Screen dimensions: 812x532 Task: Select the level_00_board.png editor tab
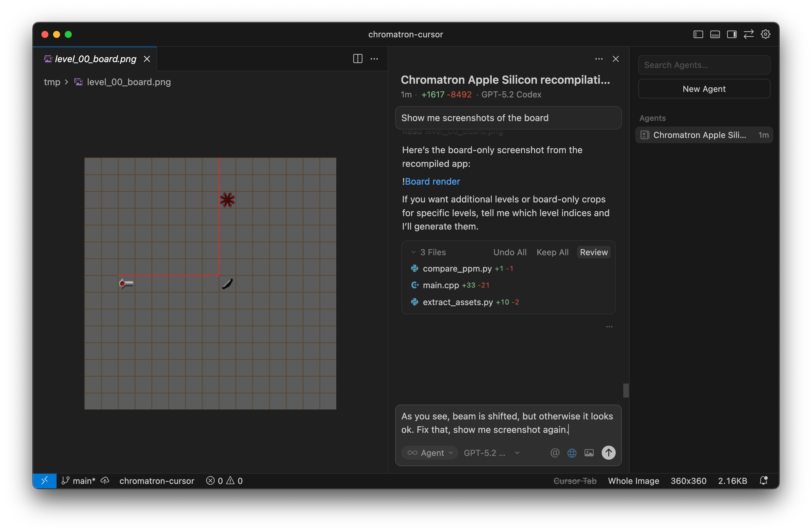[95, 59]
